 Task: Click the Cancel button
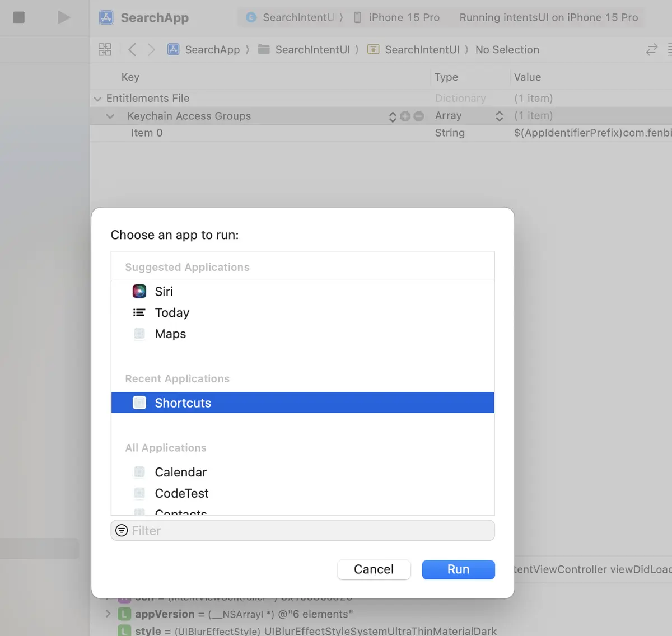(x=374, y=569)
